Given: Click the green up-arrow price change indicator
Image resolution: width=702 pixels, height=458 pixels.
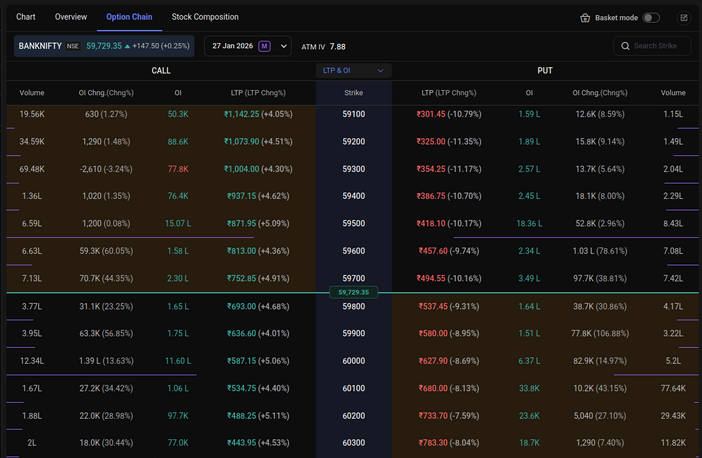Looking at the screenshot, I should tap(127, 46).
